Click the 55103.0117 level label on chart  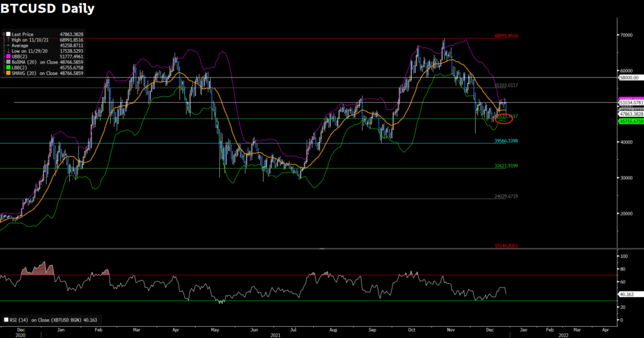[x=506, y=86]
